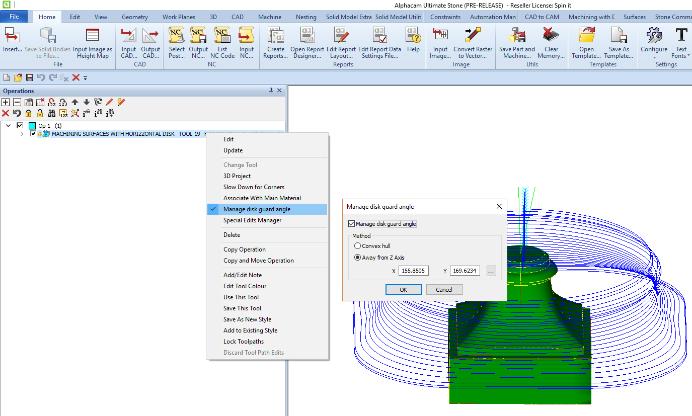Click the red X in quick-access toolbar
This screenshot has width=692, height=416.
(x=75, y=78)
